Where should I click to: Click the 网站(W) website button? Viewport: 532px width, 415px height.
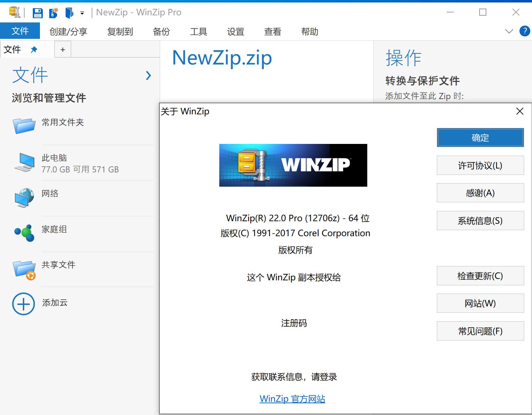click(x=480, y=303)
